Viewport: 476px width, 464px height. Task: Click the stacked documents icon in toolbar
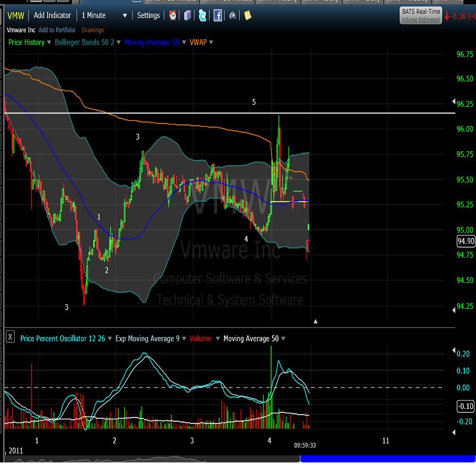(x=188, y=16)
